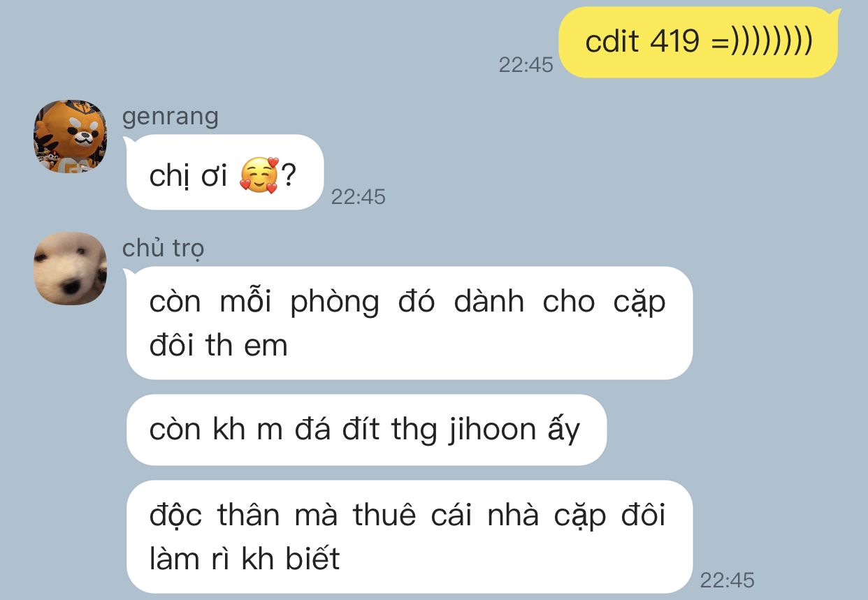Tap the "chủ trọ" sender name

(164, 248)
